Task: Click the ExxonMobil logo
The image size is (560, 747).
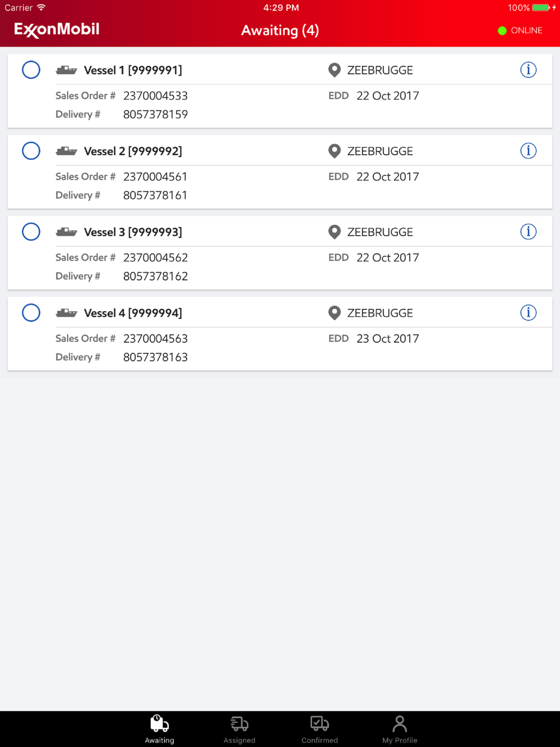Action: [57, 30]
